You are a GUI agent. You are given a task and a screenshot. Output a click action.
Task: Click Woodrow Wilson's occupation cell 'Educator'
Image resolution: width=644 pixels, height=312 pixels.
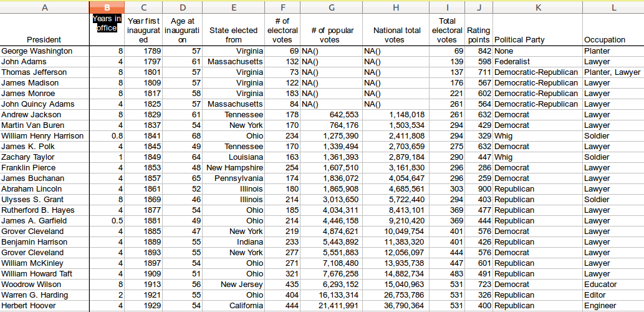(600, 285)
